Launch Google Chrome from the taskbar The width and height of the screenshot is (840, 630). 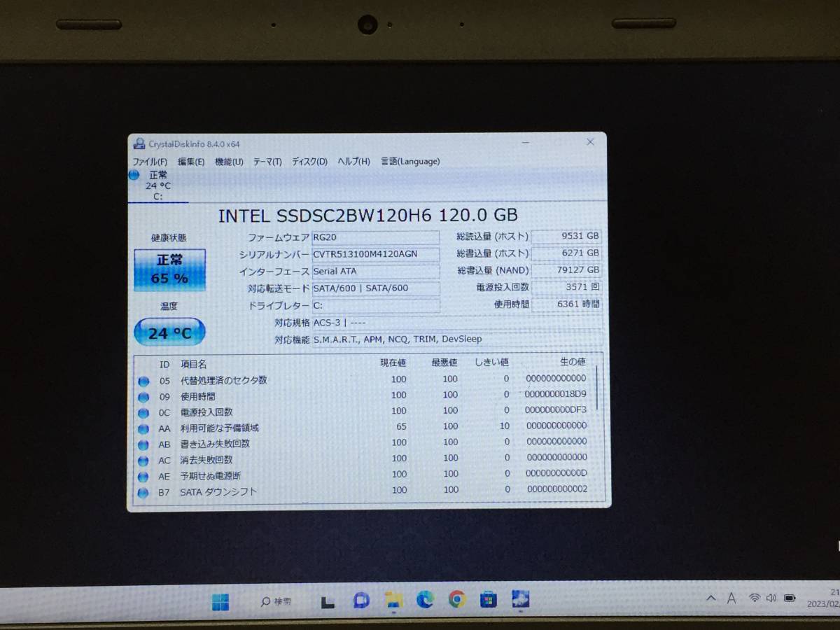[x=456, y=599]
